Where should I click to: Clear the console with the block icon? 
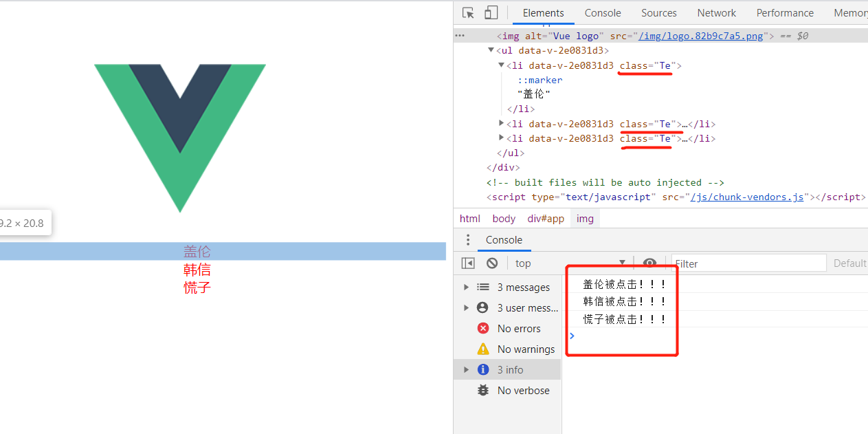click(492, 263)
